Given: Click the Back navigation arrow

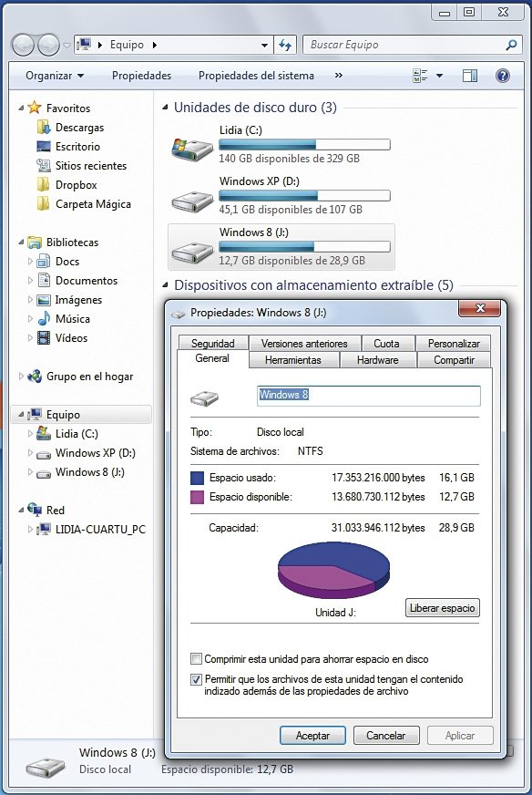Looking at the screenshot, I should pyautogui.click(x=22, y=45).
